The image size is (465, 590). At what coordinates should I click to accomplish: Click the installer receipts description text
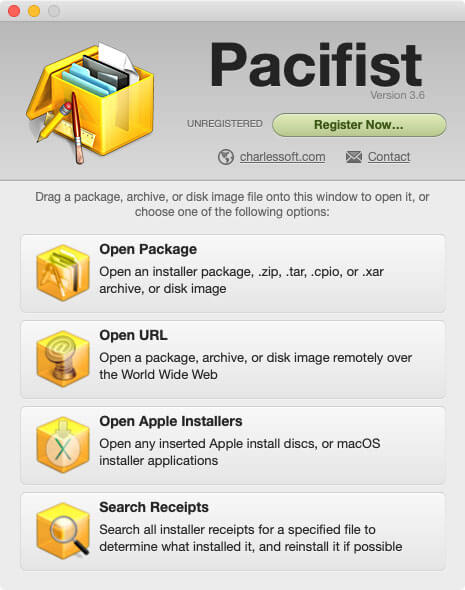251,538
